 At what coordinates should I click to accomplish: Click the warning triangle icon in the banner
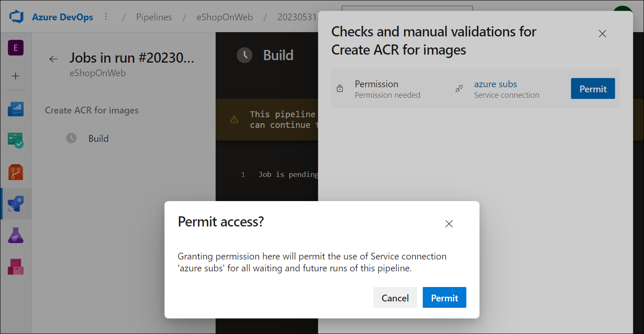(234, 120)
